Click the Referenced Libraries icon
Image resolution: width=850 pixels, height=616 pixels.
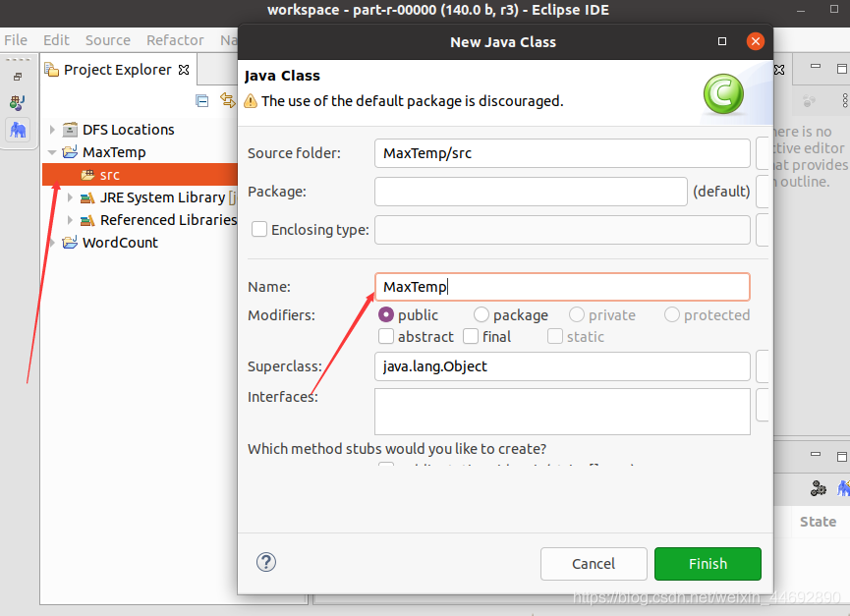(87, 220)
